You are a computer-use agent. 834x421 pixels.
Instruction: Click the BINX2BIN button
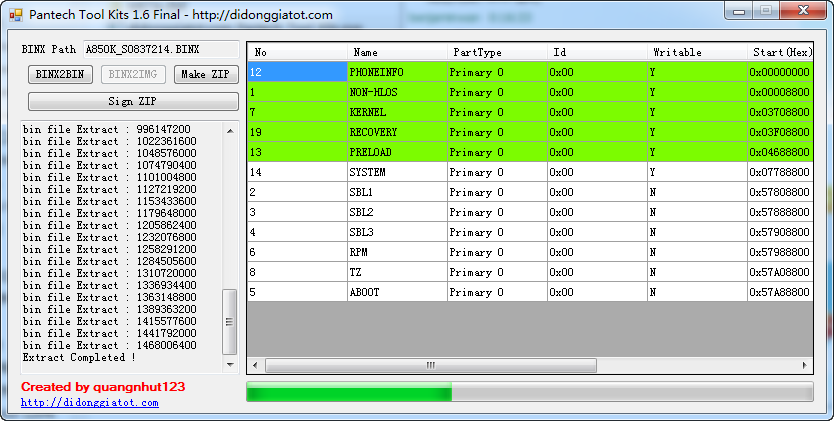[60, 74]
